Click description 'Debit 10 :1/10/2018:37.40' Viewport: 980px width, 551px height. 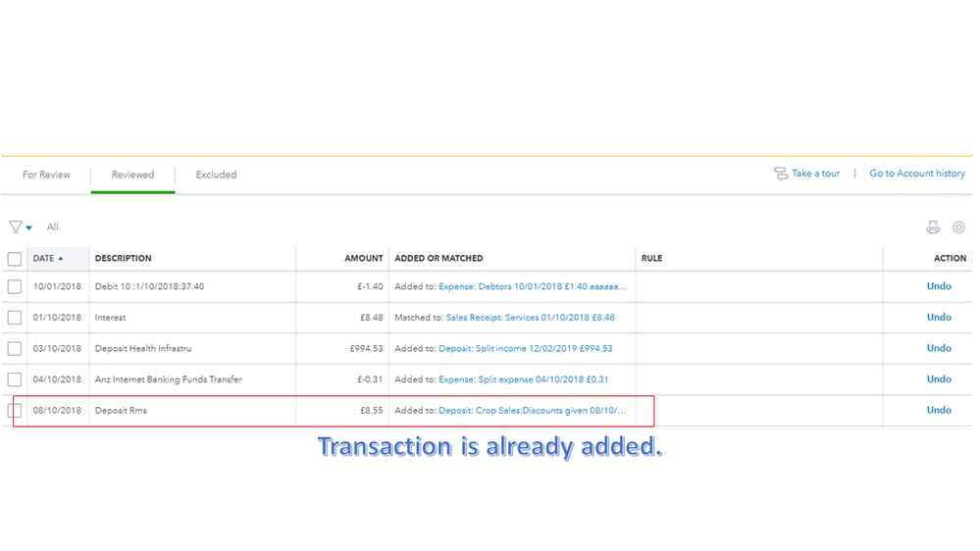click(149, 286)
